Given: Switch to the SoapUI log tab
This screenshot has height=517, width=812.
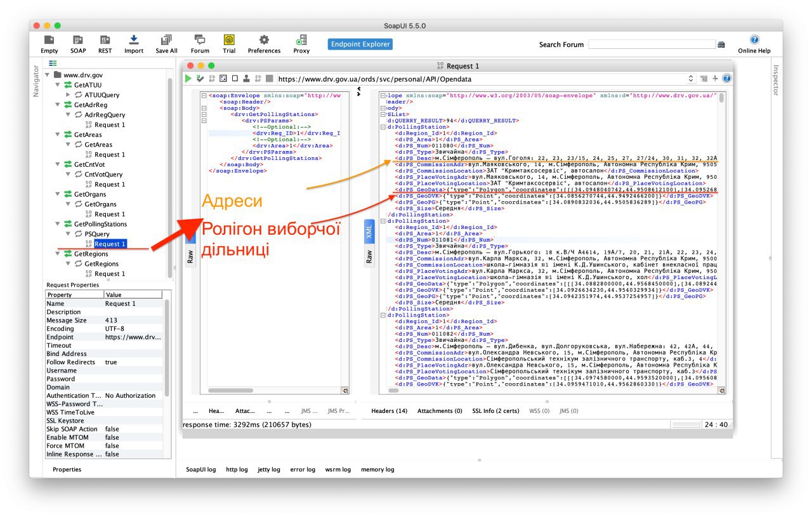Looking at the screenshot, I should pos(201,469).
